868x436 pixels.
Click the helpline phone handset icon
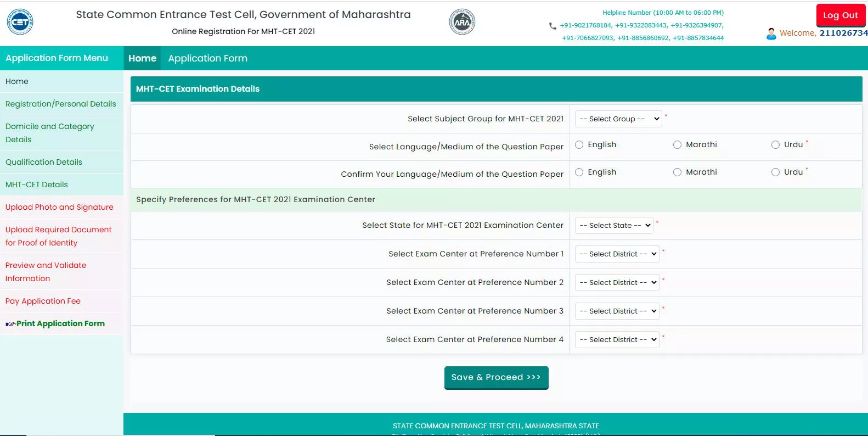click(x=553, y=26)
